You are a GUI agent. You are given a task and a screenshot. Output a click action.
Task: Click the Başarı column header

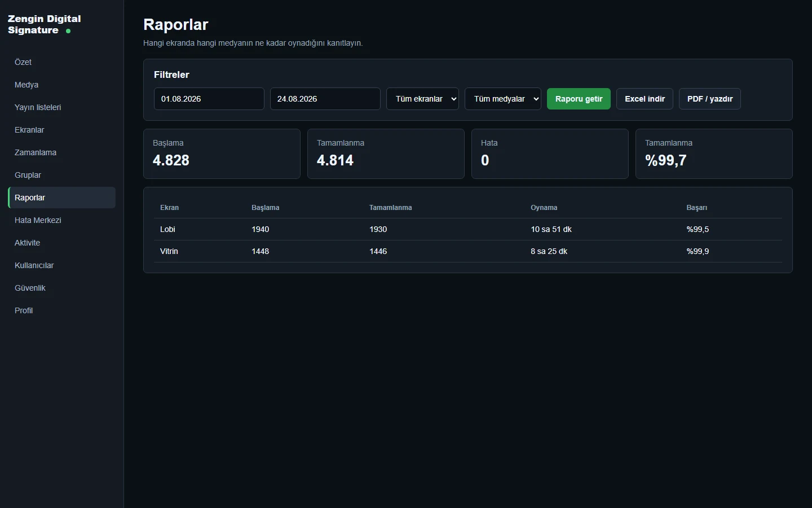point(697,208)
